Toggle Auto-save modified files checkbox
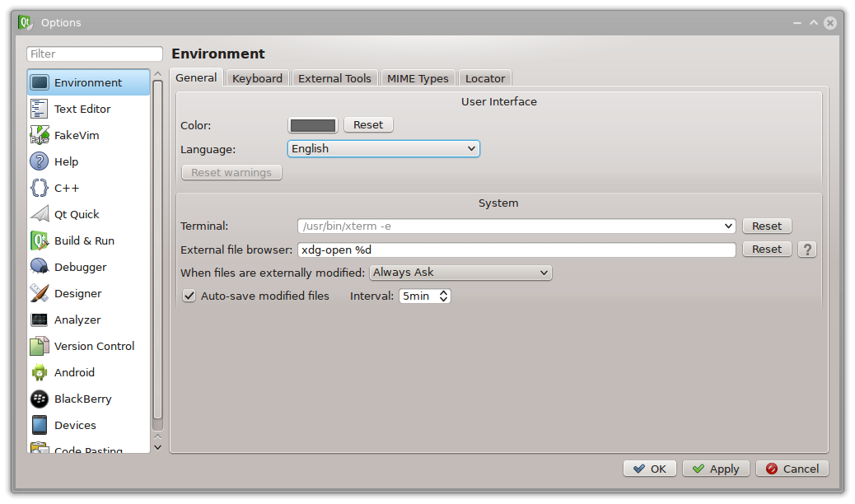The height and width of the screenshot is (504, 855). (x=189, y=296)
